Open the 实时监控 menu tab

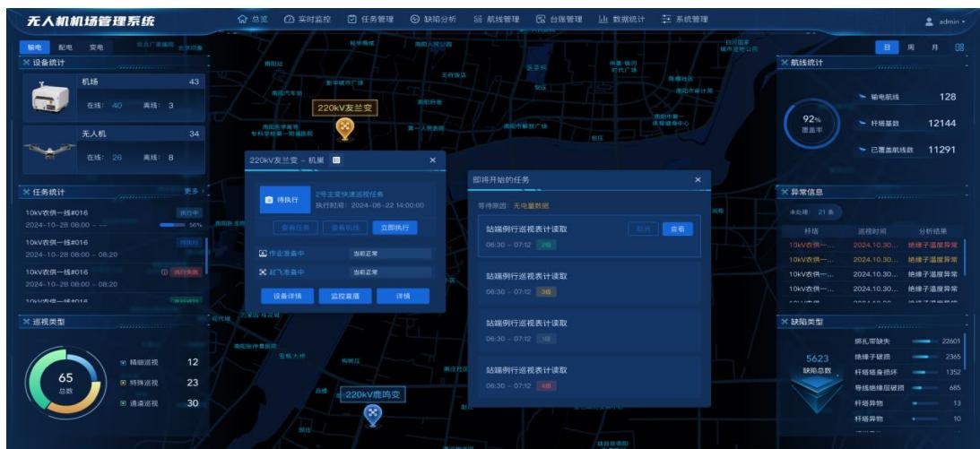pyautogui.click(x=308, y=20)
